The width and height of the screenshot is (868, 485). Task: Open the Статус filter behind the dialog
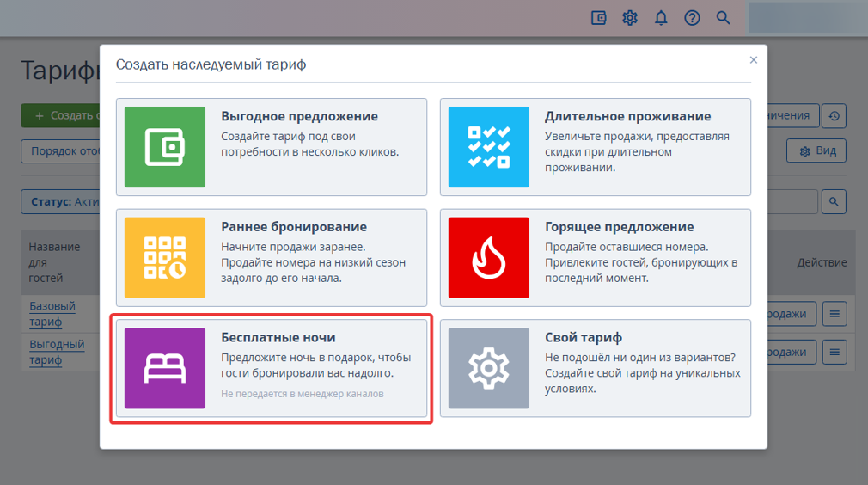[x=60, y=202]
